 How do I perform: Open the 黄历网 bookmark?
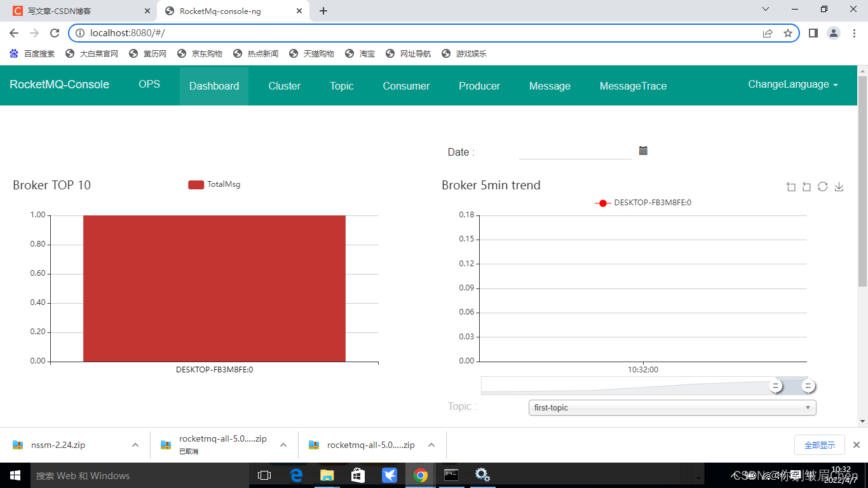tap(148, 54)
